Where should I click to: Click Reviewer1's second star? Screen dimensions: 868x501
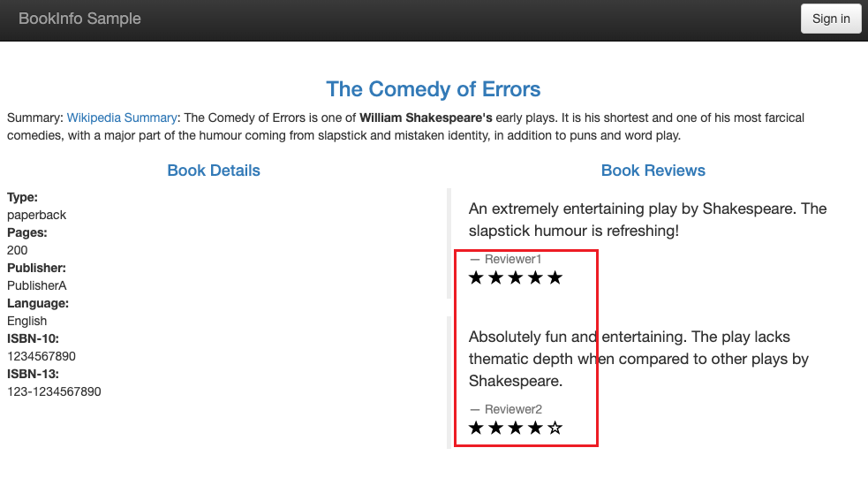496,277
